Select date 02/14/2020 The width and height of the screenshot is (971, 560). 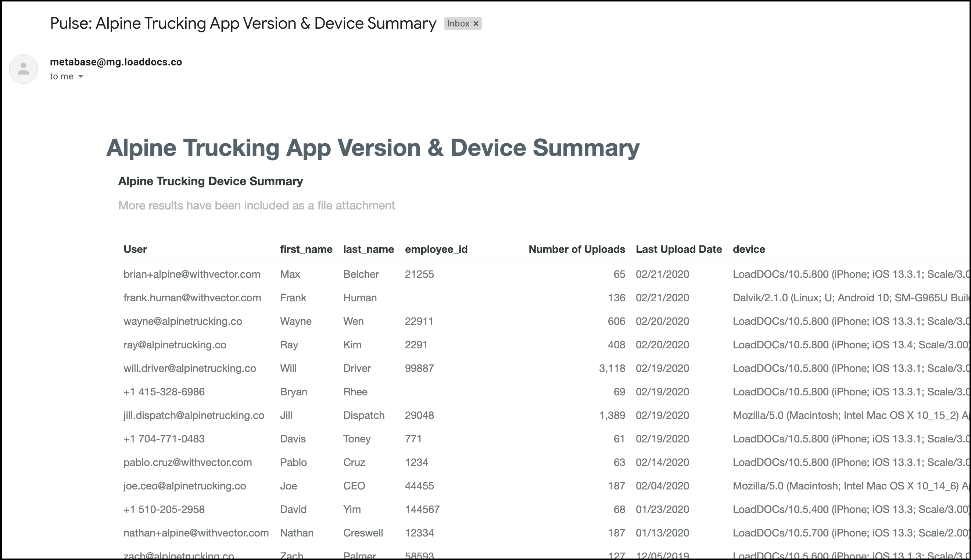[662, 462]
